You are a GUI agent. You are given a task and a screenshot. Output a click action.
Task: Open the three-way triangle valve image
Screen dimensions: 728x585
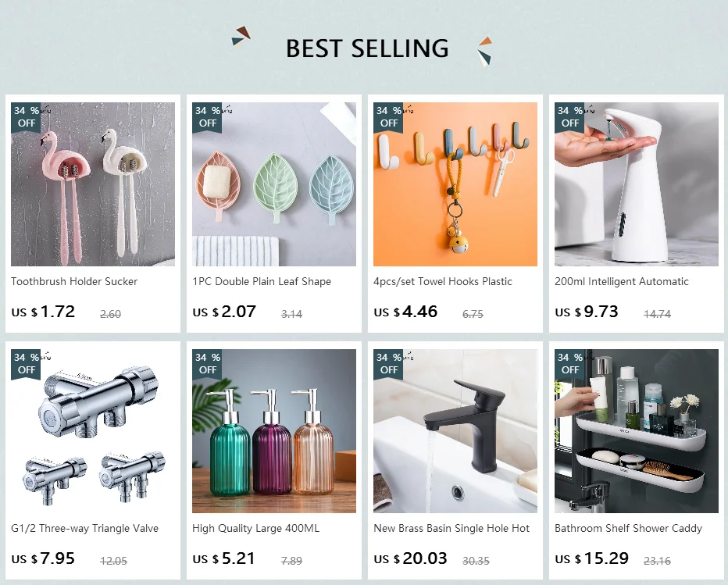93,431
